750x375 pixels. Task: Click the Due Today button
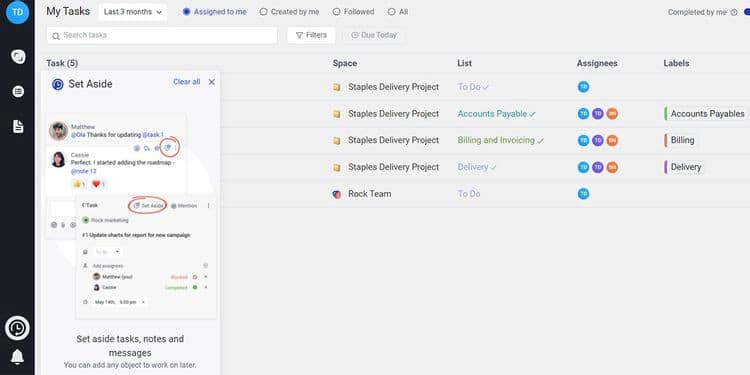tap(374, 35)
